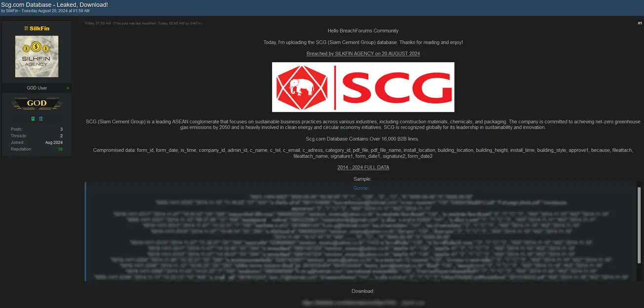Click the 'GOD User' title text
644x308 pixels.
[x=37, y=88]
